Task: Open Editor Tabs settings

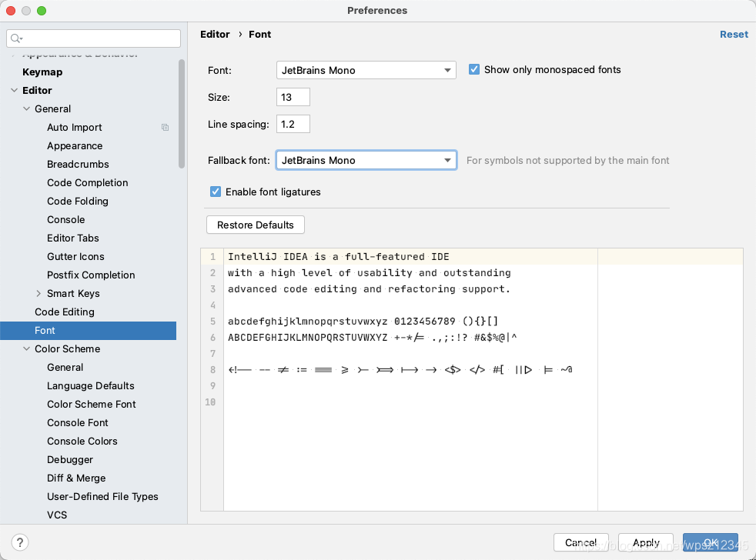Action: 73,238
